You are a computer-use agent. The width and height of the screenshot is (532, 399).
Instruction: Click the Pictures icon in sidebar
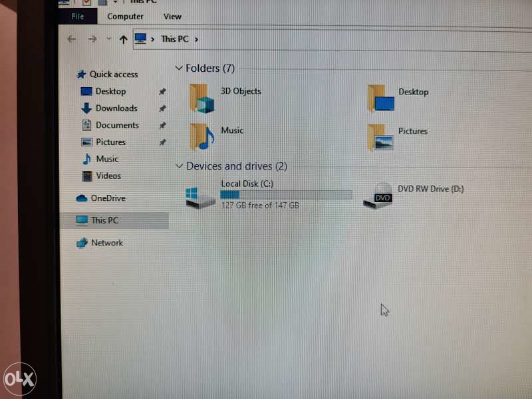point(87,142)
